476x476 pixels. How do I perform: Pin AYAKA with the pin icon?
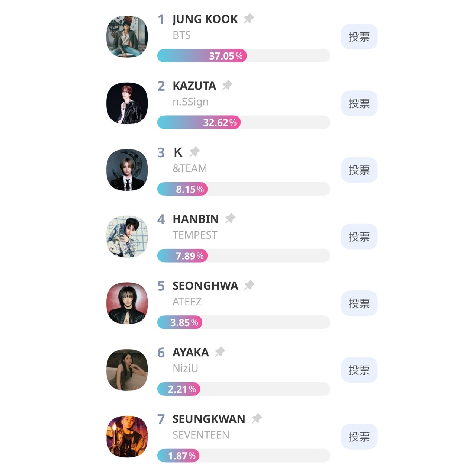click(x=220, y=351)
